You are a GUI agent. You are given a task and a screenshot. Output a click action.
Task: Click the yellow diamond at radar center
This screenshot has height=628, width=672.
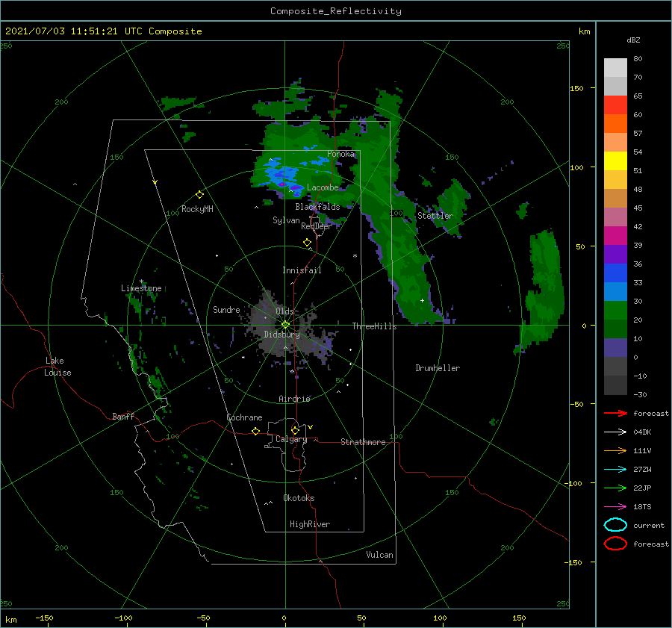pos(285,325)
